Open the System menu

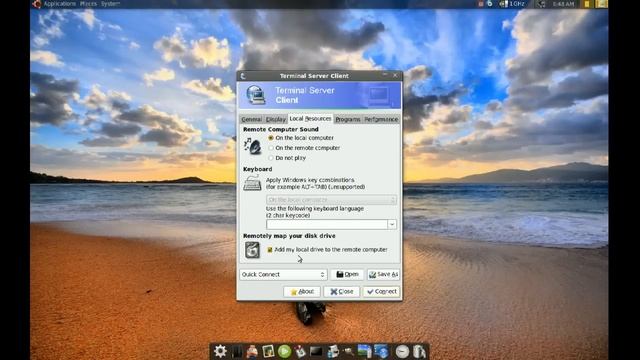pos(110,4)
